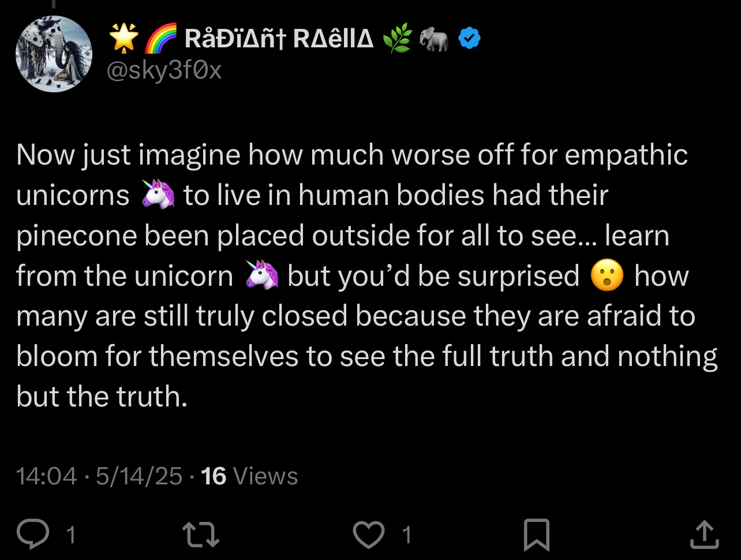Click the unicorn emoji after "empathic unicorns"

158,196
